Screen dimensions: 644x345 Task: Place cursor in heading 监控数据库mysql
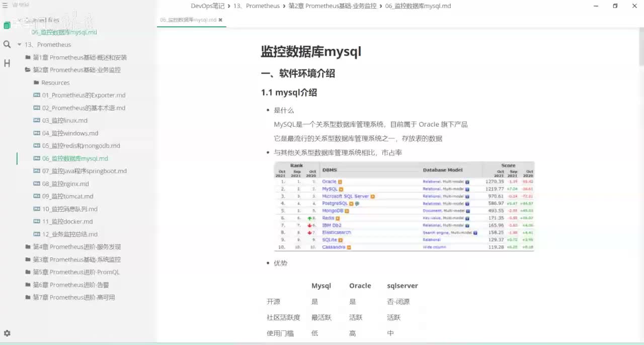point(311,52)
